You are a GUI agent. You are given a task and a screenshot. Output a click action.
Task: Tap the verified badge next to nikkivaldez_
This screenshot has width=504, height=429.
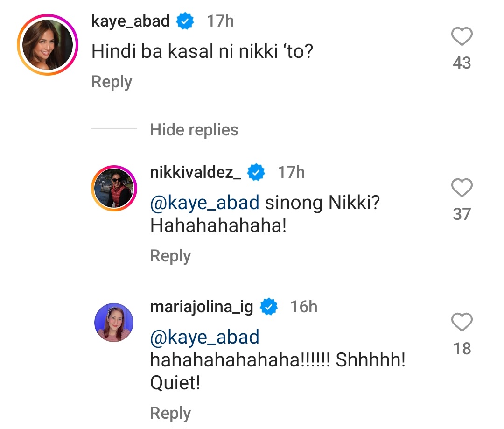click(x=256, y=173)
